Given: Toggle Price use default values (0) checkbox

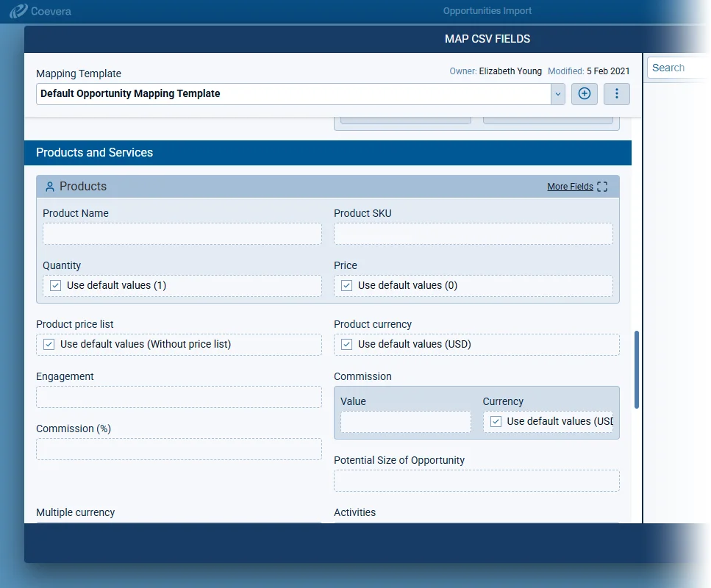Looking at the screenshot, I should pyautogui.click(x=346, y=286).
